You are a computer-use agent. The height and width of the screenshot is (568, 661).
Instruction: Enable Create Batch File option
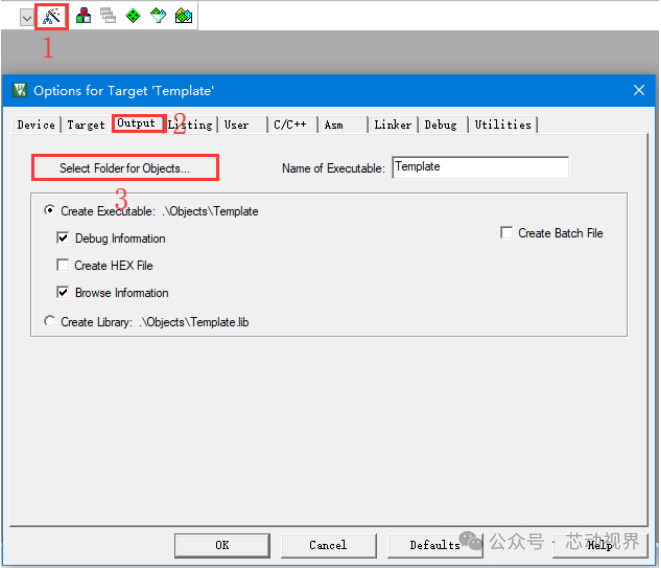point(506,232)
